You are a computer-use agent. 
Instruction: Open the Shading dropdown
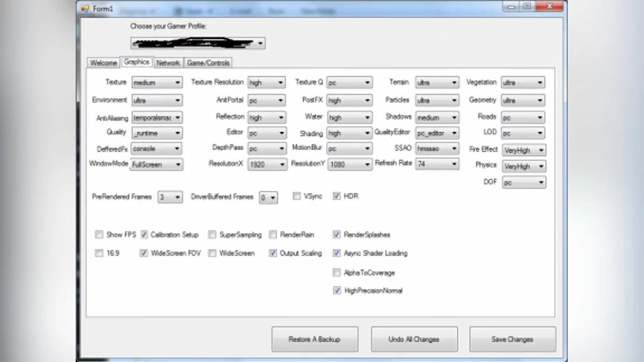tap(349, 133)
